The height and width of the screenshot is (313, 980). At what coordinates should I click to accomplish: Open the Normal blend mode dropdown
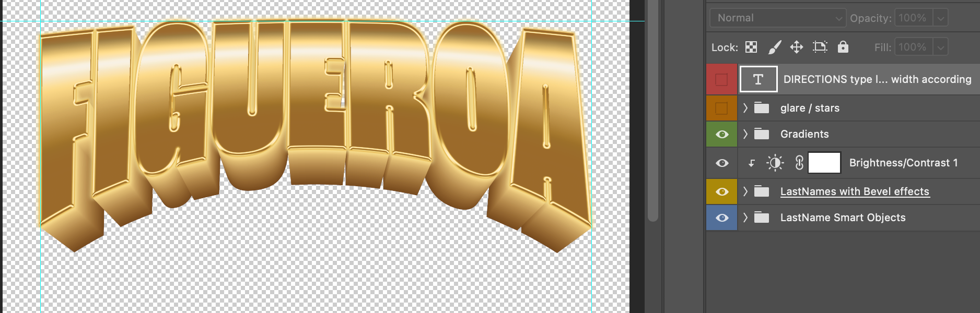coord(778,18)
